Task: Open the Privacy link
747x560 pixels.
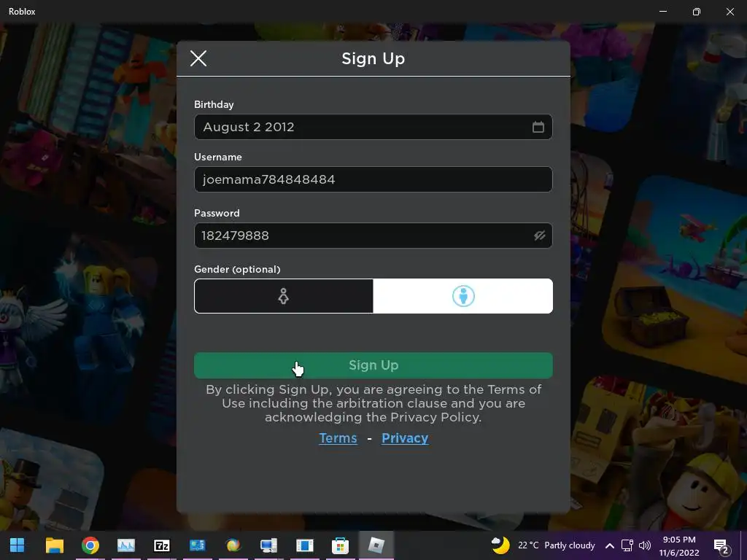Action: pyautogui.click(x=405, y=438)
